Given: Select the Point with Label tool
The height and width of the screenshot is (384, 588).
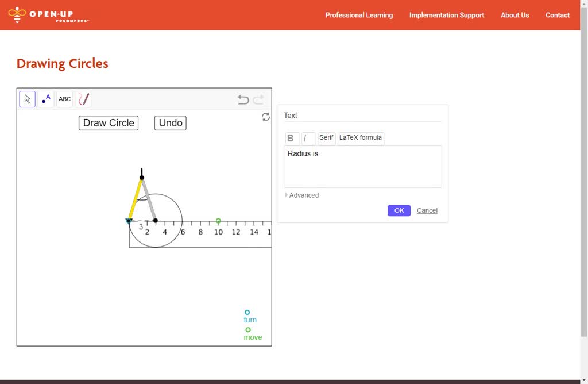Looking at the screenshot, I should pos(46,99).
